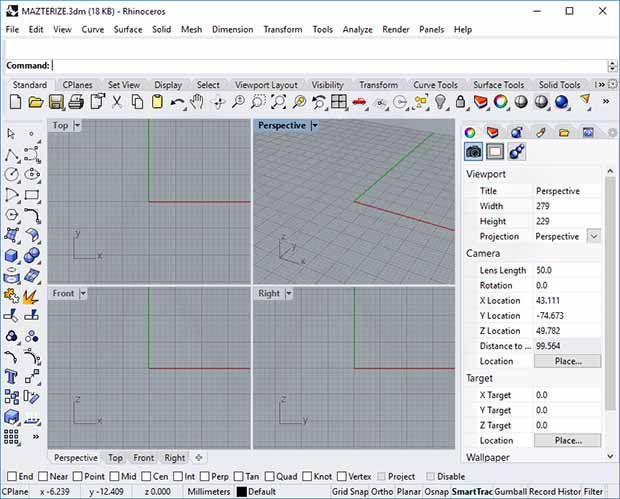Click the Print icon
The height and width of the screenshot is (499, 620).
76,102
